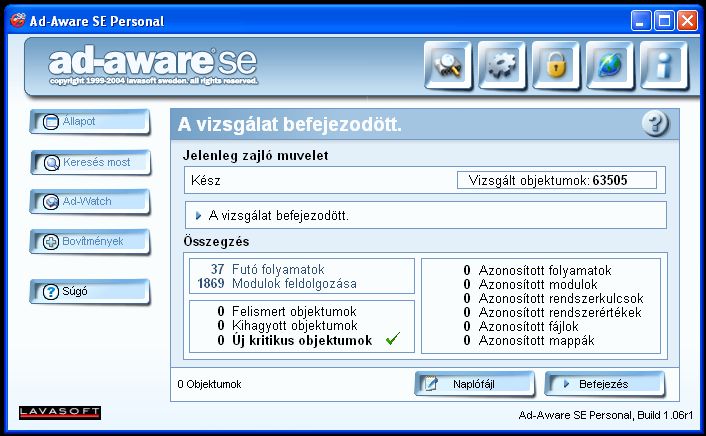The image size is (706, 436).
Task: Open the Állapot status page
Action: pyautogui.click(x=90, y=122)
